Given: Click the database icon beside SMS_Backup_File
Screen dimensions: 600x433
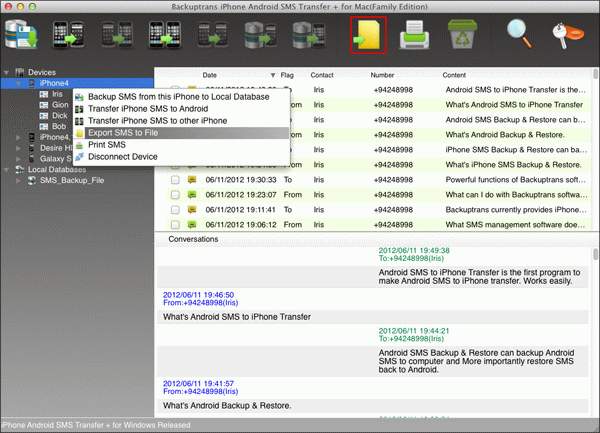Looking at the screenshot, I should [33, 180].
